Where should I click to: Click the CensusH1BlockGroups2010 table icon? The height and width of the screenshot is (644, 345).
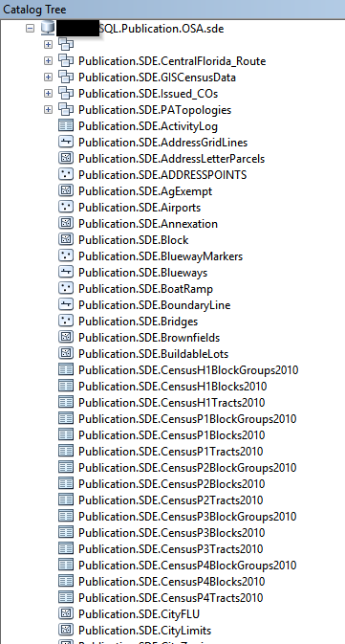point(66,369)
